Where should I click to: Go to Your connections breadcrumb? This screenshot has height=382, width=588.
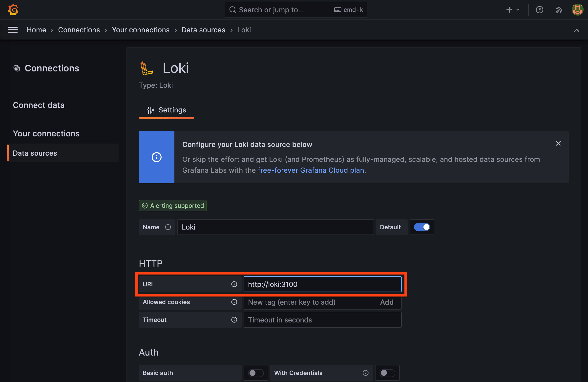[141, 30]
